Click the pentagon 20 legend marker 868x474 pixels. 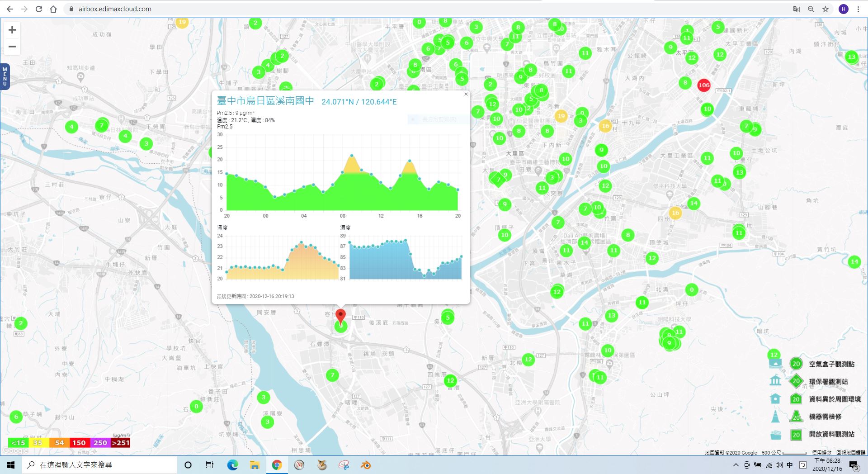796,399
